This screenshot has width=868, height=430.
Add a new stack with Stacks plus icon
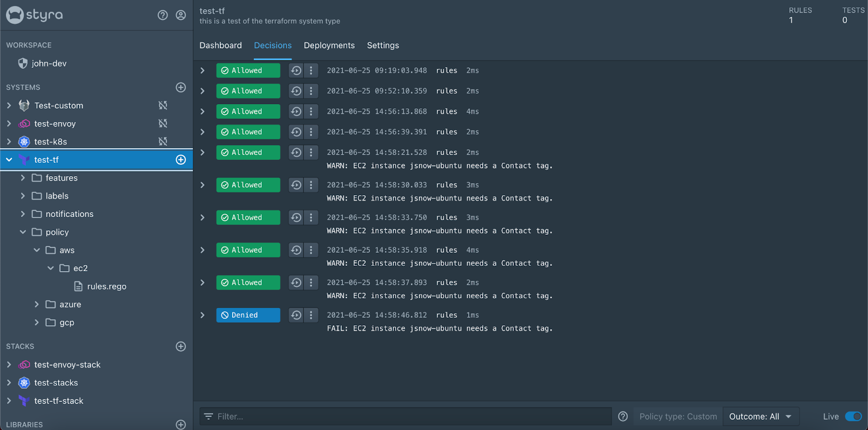(x=181, y=346)
